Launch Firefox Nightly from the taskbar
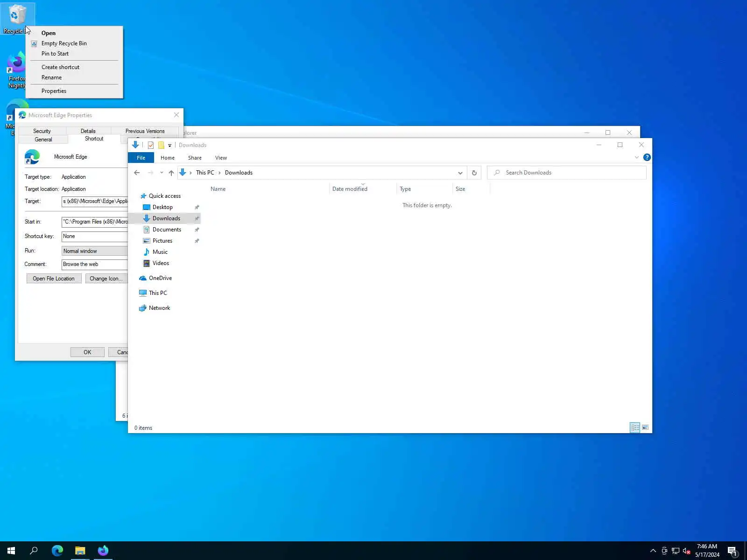The width and height of the screenshot is (747, 560). tap(103, 551)
